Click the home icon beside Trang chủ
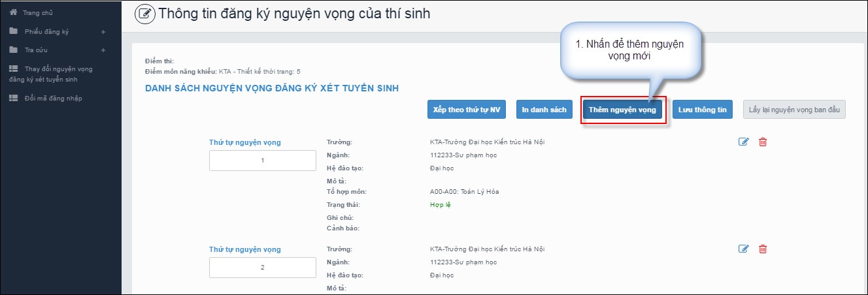Viewport: 868px width, 295px height. point(13,12)
